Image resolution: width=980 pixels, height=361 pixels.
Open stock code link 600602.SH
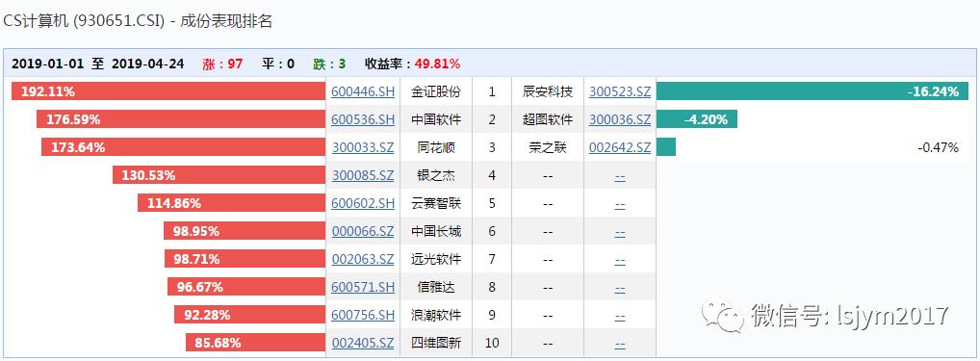pos(363,203)
